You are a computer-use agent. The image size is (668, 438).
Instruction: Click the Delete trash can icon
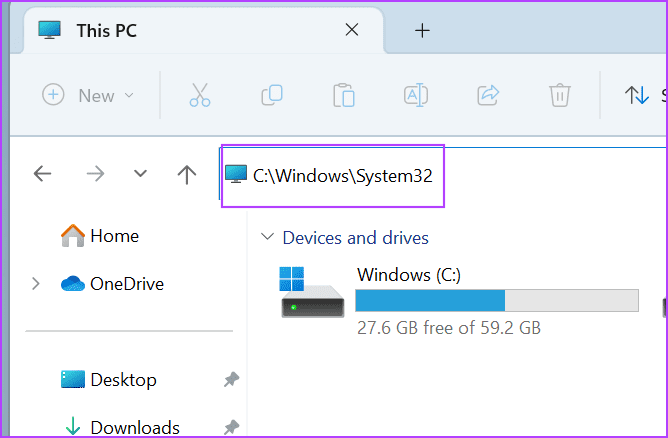point(559,95)
